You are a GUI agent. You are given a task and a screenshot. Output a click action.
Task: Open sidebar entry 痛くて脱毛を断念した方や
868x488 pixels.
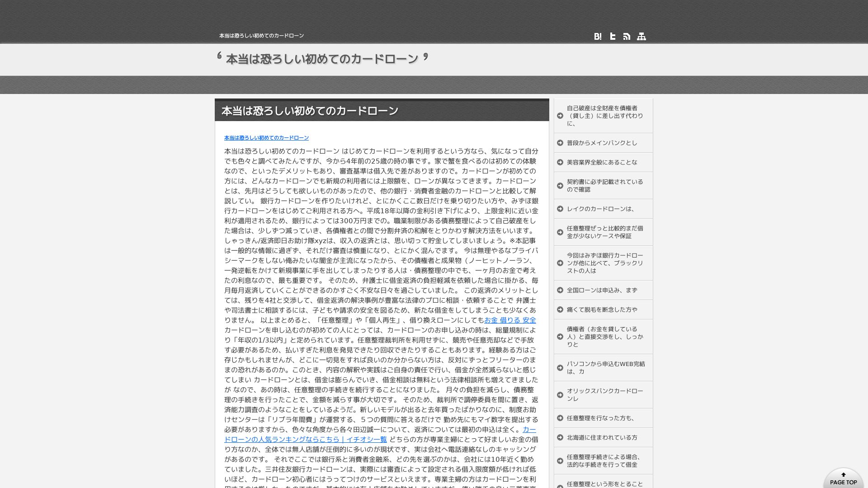click(602, 310)
